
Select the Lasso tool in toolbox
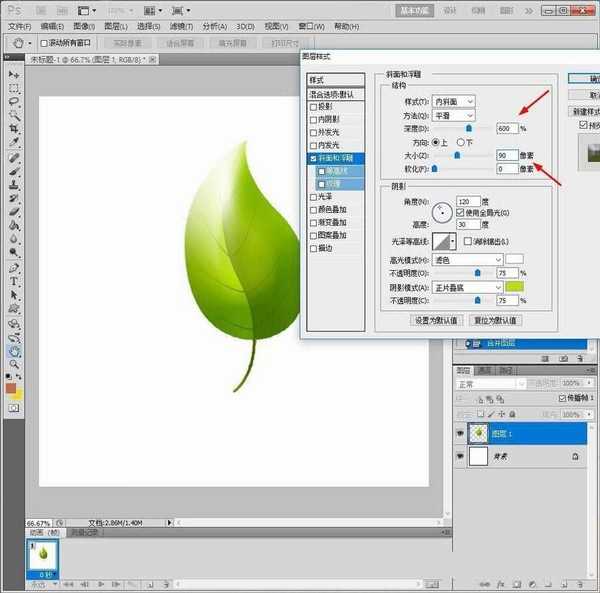pyautogui.click(x=14, y=101)
